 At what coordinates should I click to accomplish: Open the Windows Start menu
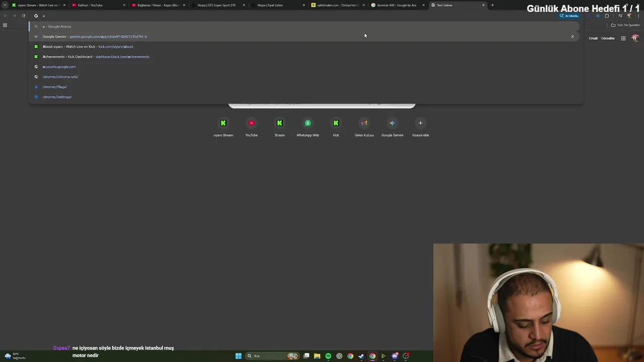pyautogui.click(x=238, y=356)
